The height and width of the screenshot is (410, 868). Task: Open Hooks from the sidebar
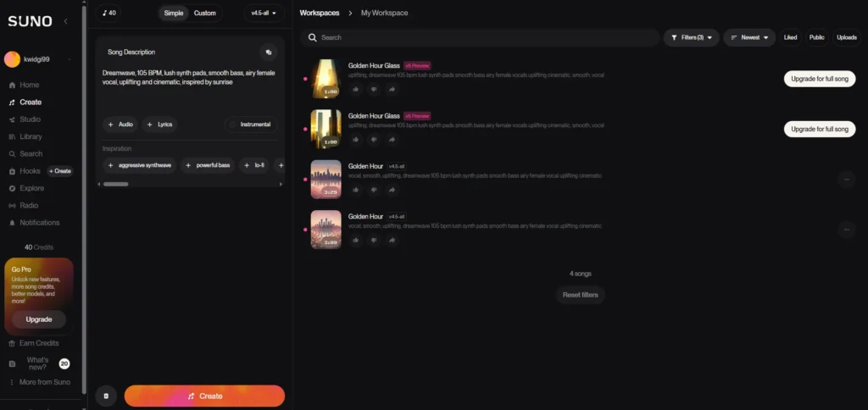25,171
